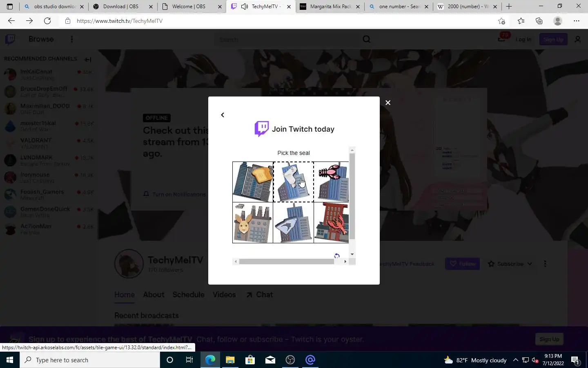Open File Explorer from taskbar
Viewport: 588px width, 368px height.
(x=230, y=360)
